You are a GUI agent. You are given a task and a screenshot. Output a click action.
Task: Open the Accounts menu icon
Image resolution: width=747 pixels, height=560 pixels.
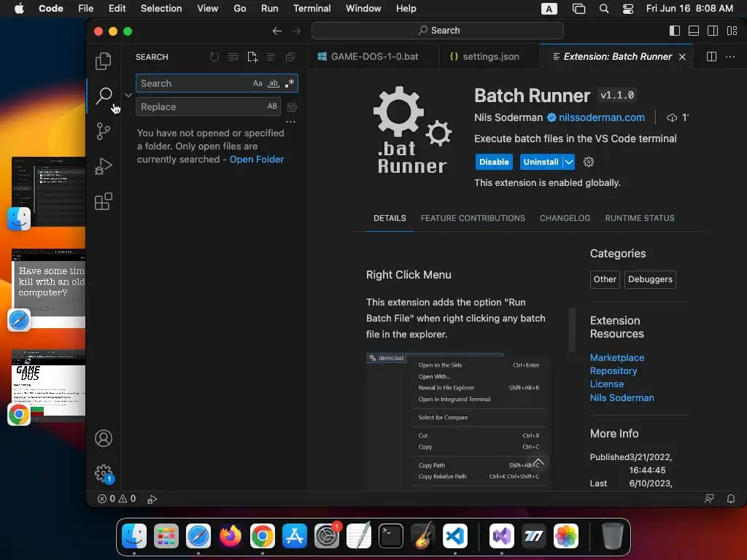click(104, 438)
